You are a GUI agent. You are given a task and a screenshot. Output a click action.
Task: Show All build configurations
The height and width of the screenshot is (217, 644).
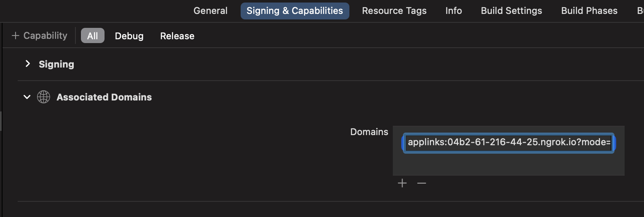tap(92, 36)
